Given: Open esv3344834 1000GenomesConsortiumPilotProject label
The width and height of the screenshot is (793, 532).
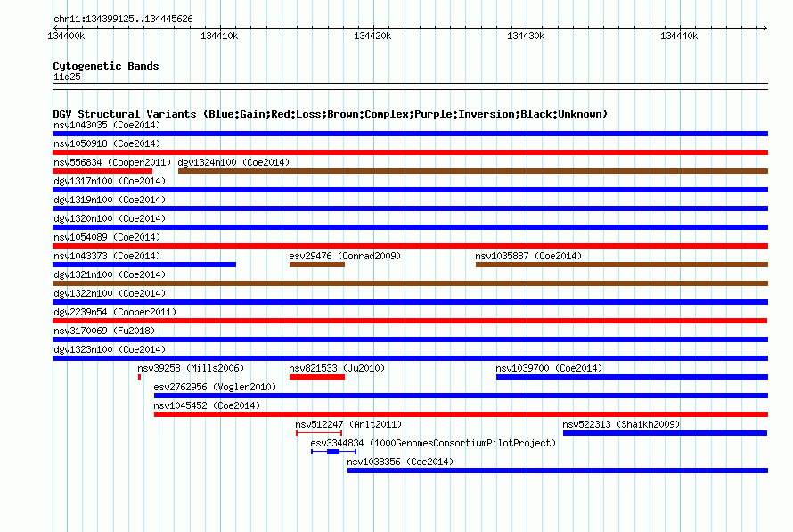Looking at the screenshot, I should click(433, 443).
